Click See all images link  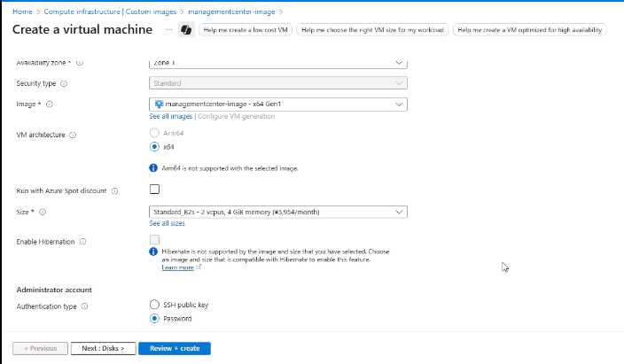171,116
